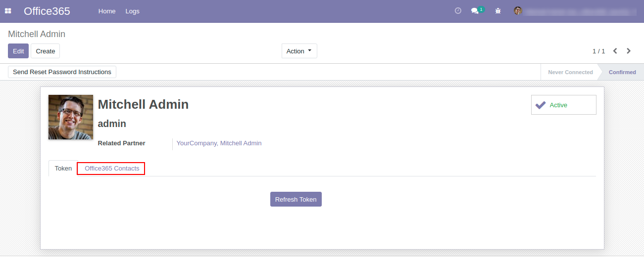Open the activities clock icon
Image resolution: width=644 pixels, height=257 pixels.
458,11
